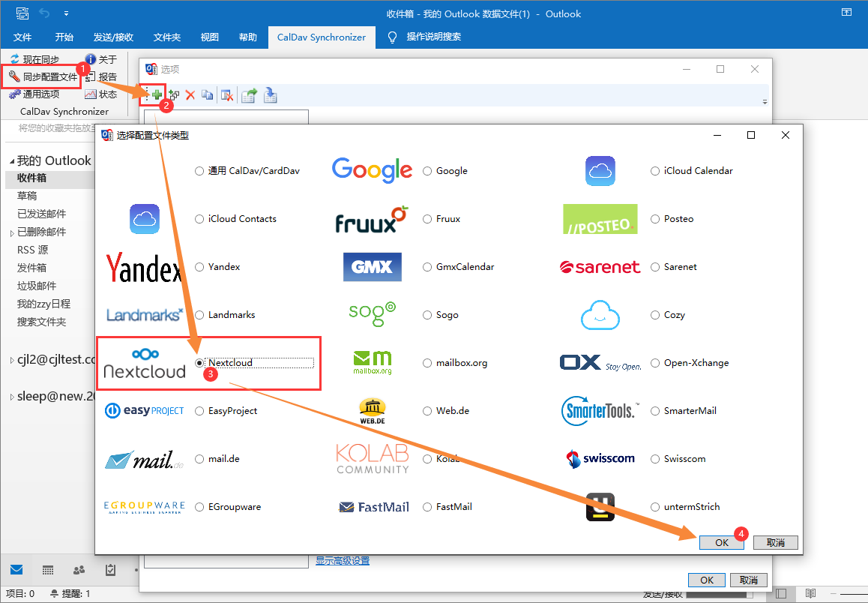This screenshot has width=868, height=603.
Task: Select the GmxCalendar radio button
Action: tap(427, 267)
